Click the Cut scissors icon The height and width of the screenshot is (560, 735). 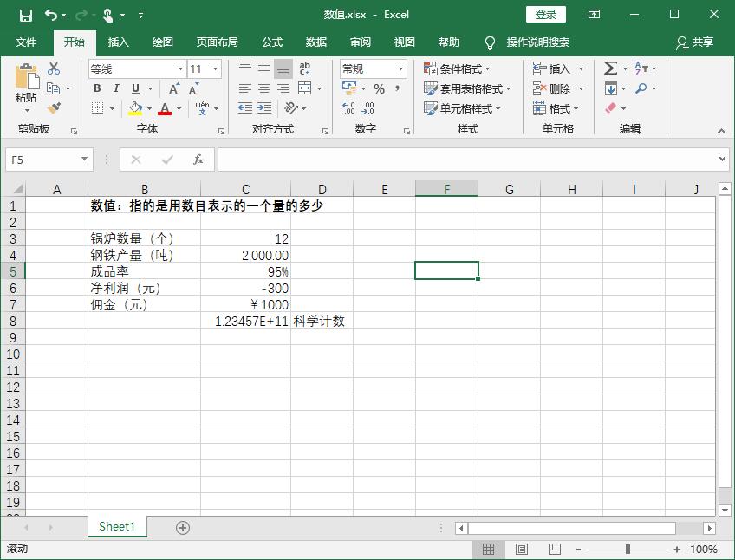click(x=54, y=69)
